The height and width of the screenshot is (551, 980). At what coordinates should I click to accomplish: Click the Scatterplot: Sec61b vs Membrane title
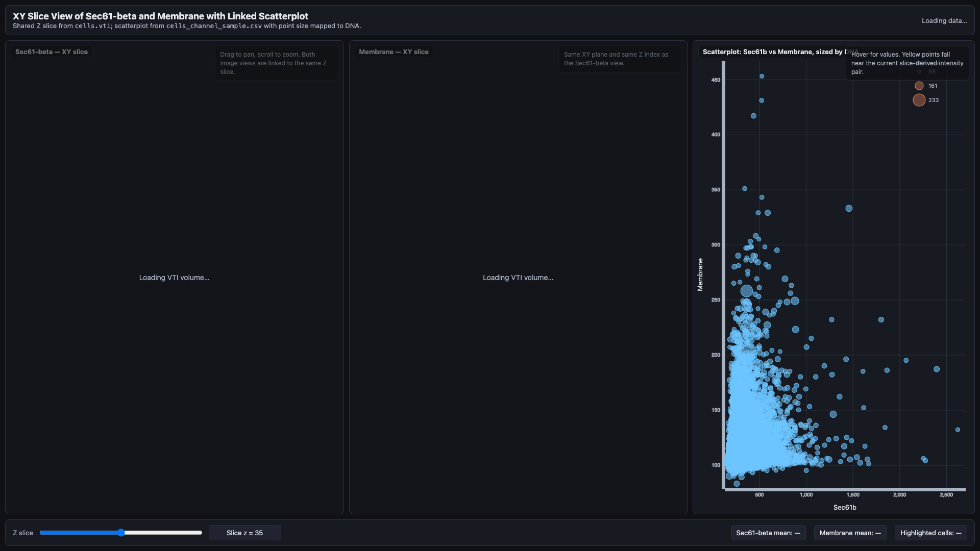(772, 52)
